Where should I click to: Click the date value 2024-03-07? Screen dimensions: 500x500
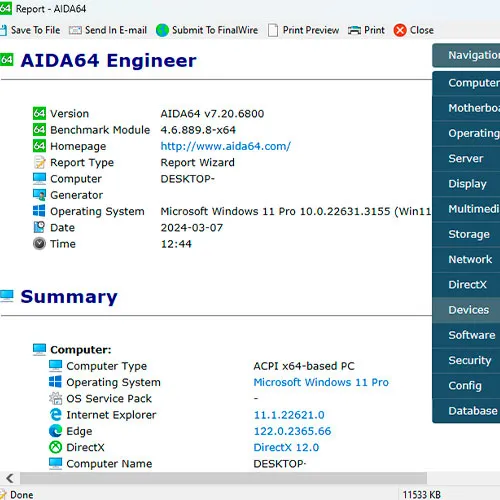192,228
